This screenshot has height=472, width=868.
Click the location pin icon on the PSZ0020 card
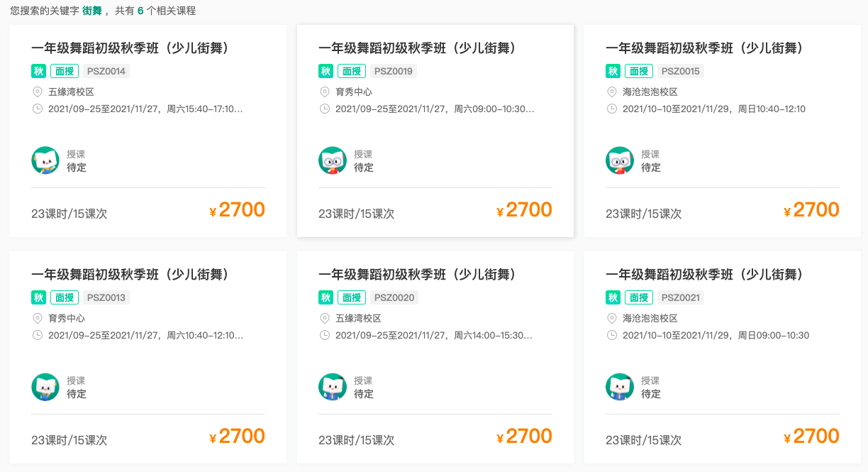[x=324, y=318]
